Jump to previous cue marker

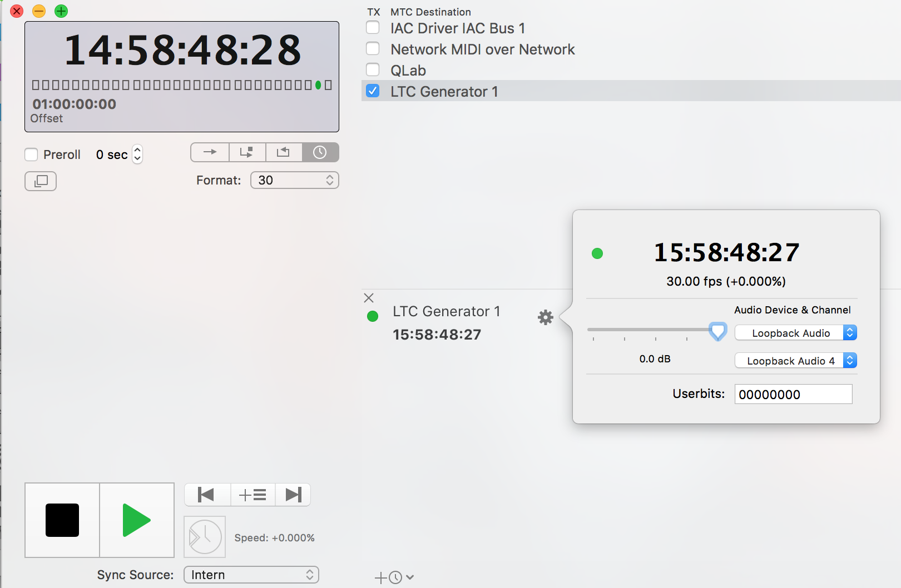click(207, 495)
